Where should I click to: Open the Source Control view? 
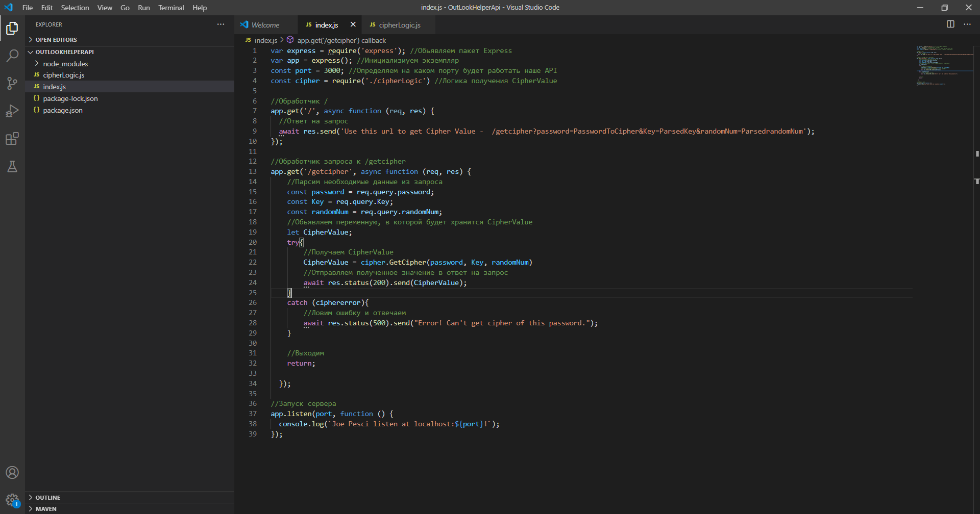[12, 83]
